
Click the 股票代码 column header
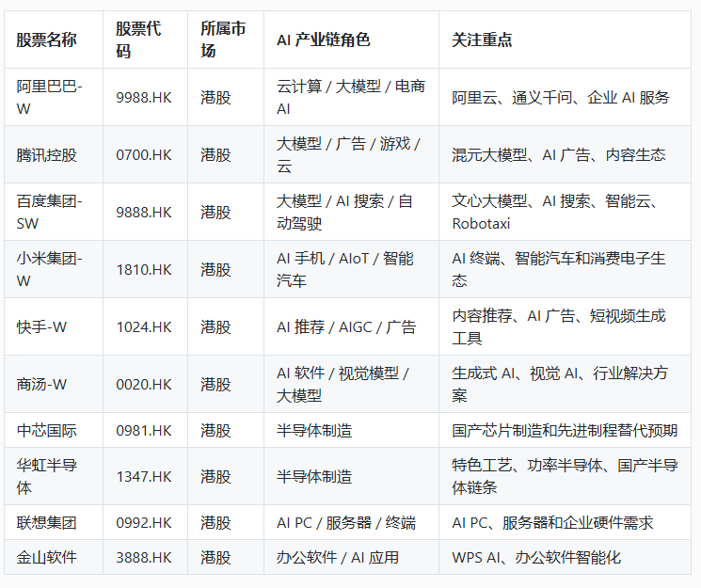[x=145, y=40]
